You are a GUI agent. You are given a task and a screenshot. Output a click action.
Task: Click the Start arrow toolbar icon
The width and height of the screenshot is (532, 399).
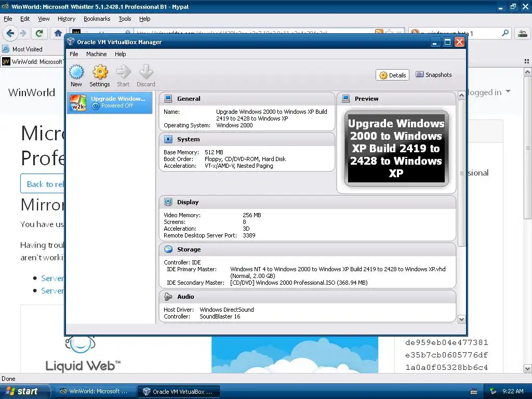123,72
